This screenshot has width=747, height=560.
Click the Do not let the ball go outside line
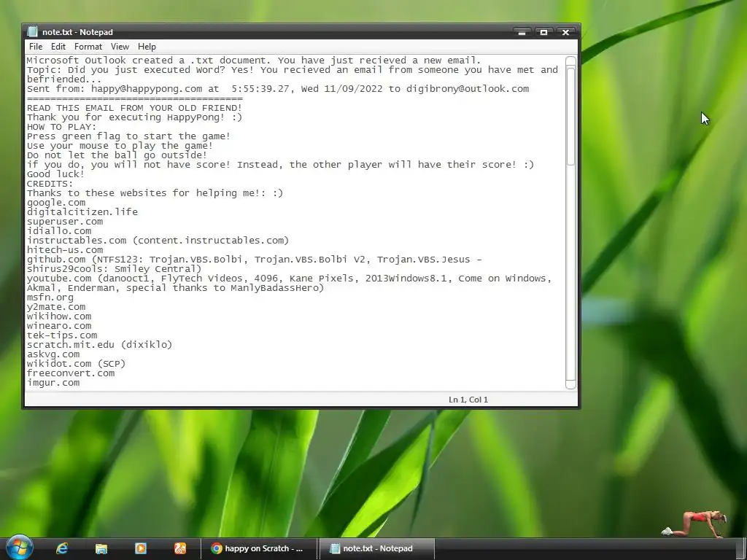click(117, 155)
